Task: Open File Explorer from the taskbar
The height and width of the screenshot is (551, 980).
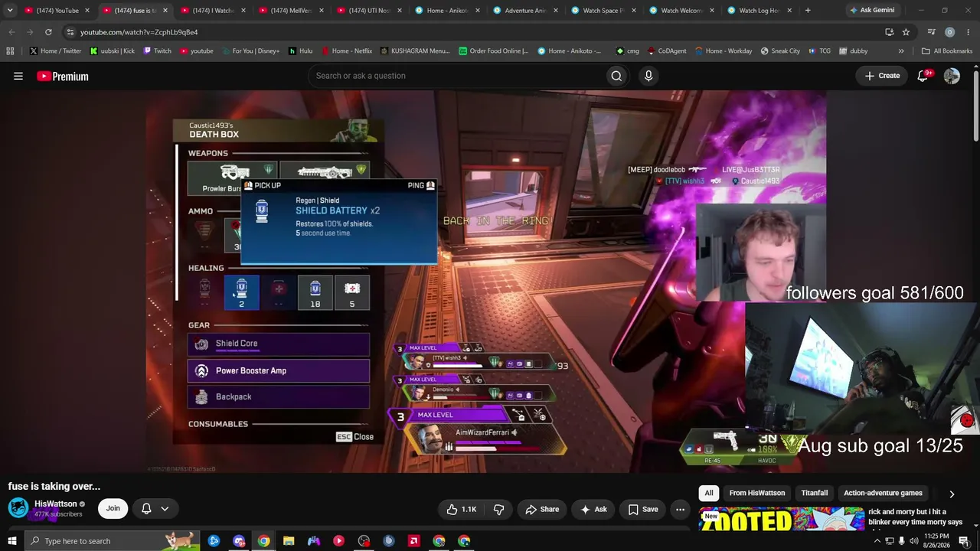Action: (x=289, y=541)
